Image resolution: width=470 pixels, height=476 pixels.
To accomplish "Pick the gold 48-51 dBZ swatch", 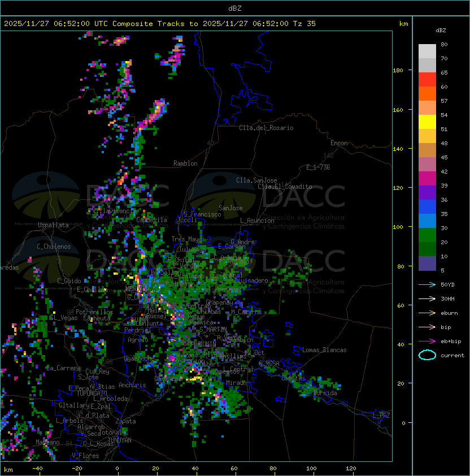I will point(427,136).
